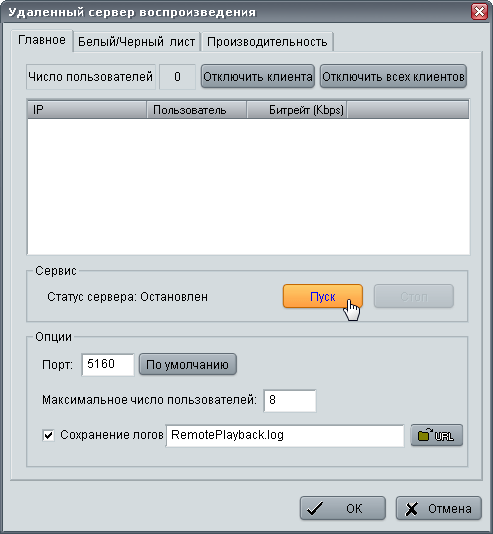This screenshot has height=534, width=493.
Task: Open the Производительность tab
Action: coord(267,42)
